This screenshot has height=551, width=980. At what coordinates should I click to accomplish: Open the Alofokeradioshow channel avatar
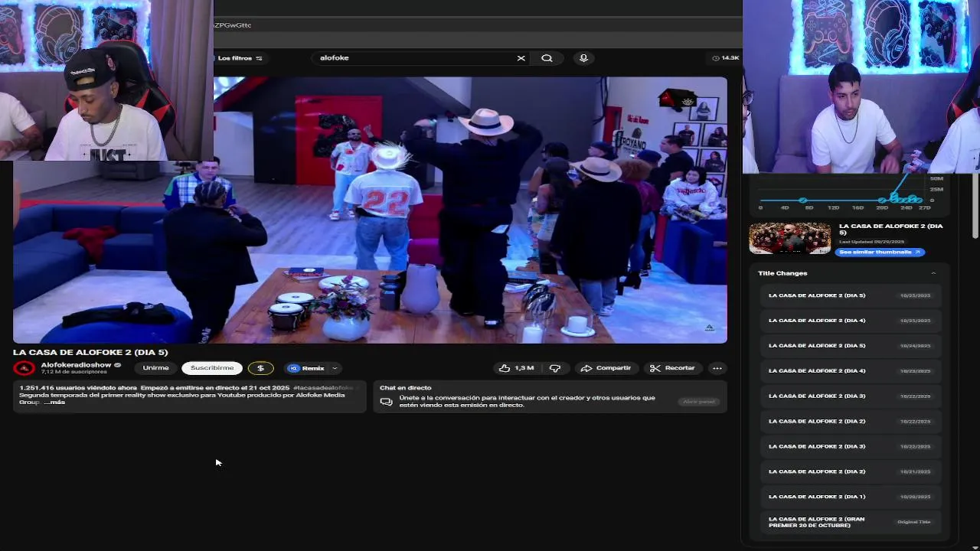coord(24,368)
